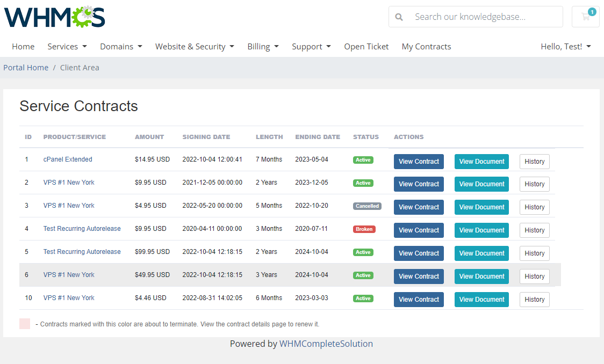View Document for $99.95 USD contract

click(481, 253)
